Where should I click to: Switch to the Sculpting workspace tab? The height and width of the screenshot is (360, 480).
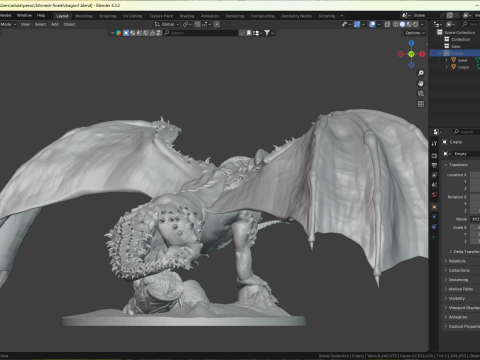pyautogui.click(x=108, y=16)
